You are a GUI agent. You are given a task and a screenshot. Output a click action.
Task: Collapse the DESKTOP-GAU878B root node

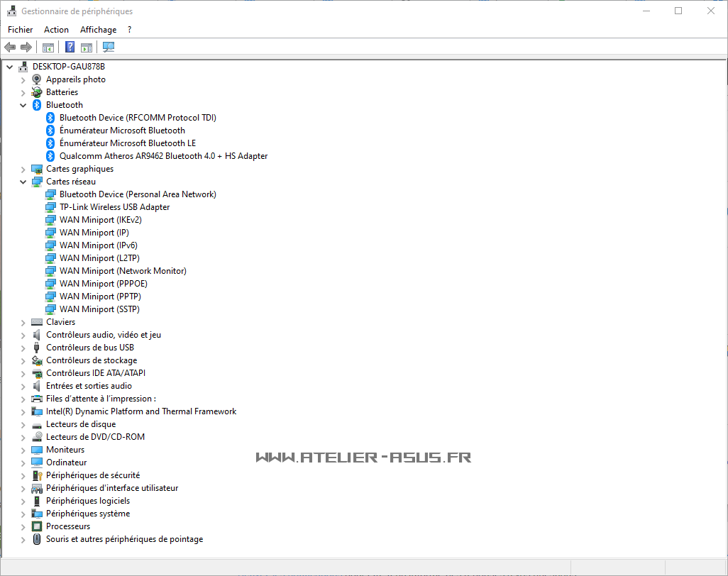pos(10,67)
